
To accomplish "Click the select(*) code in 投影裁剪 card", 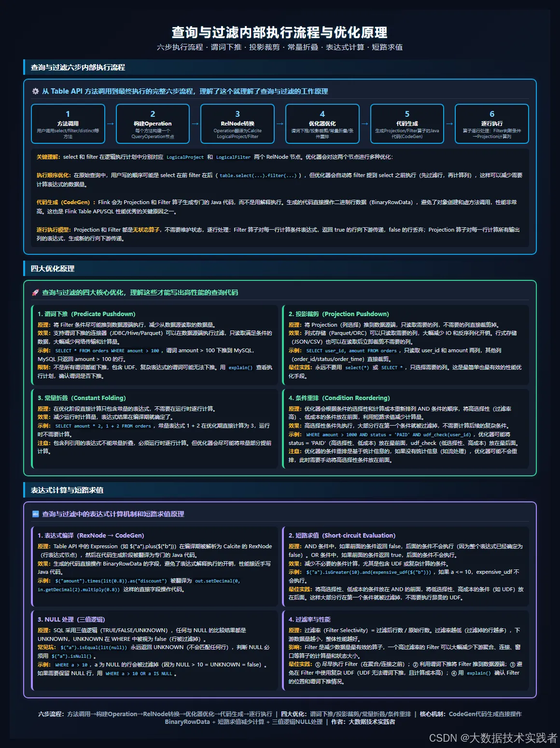I will (x=356, y=368).
